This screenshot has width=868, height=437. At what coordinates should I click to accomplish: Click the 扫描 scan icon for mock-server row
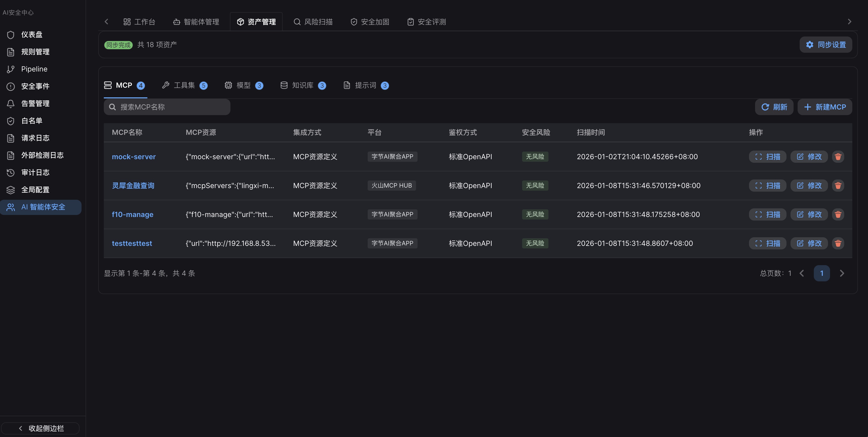pyautogui.click(x=767, y=156)
